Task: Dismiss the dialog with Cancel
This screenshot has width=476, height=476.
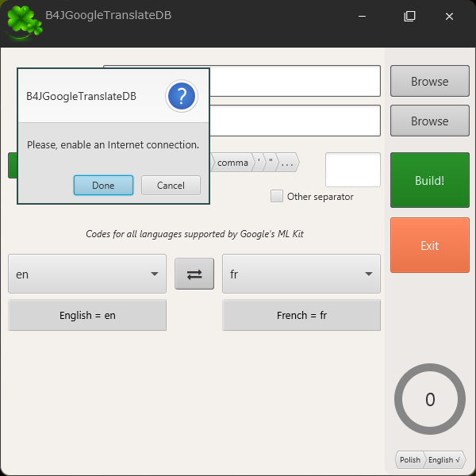Action: 171,185
